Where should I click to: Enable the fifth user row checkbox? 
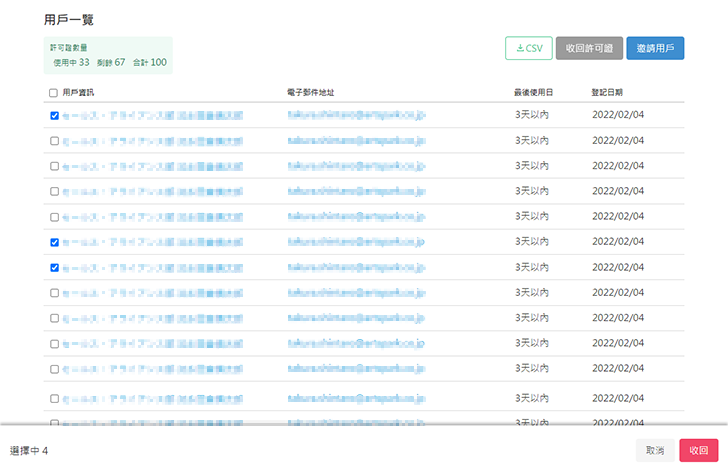point(54,217)
